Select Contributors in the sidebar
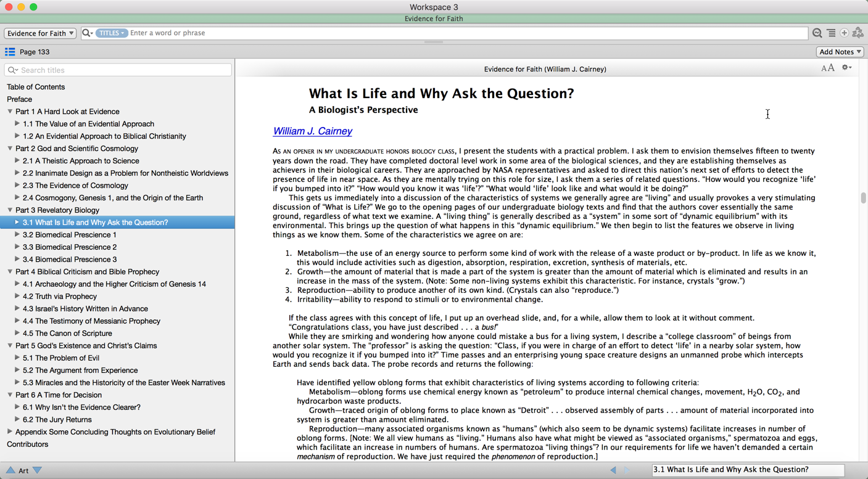868x479 pixels. (27, 444)
